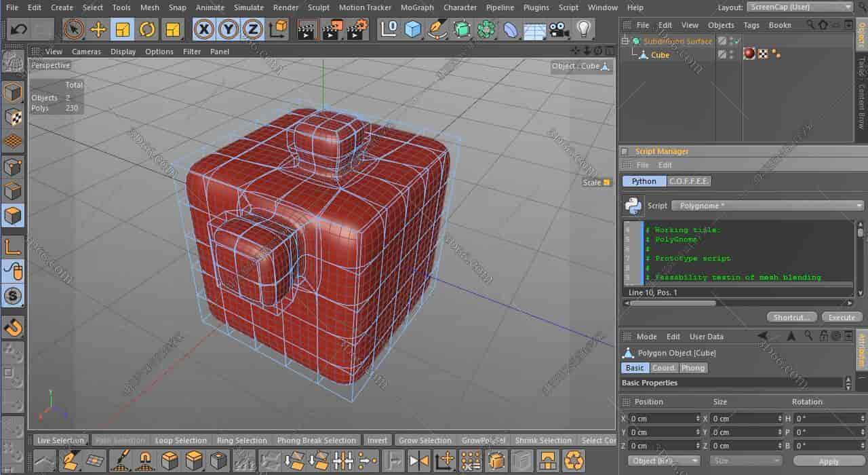
Task: Toggle the X axis lock button
Action: pos(203,29)
